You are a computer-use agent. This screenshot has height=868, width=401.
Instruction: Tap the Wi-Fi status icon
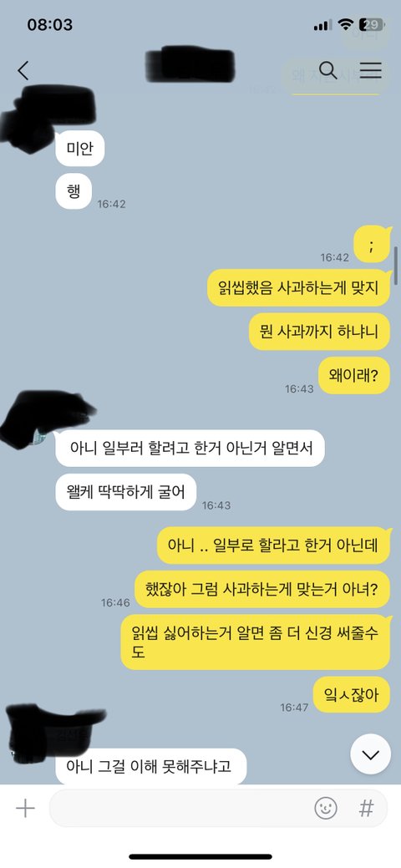point(346,24)
